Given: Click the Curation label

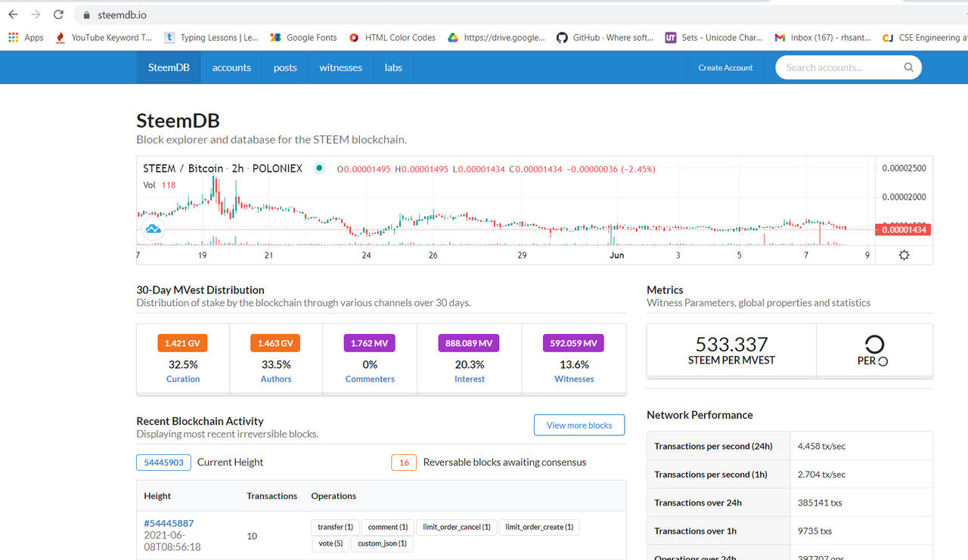Looking at the screenshot, I should (x=183, y=379).
